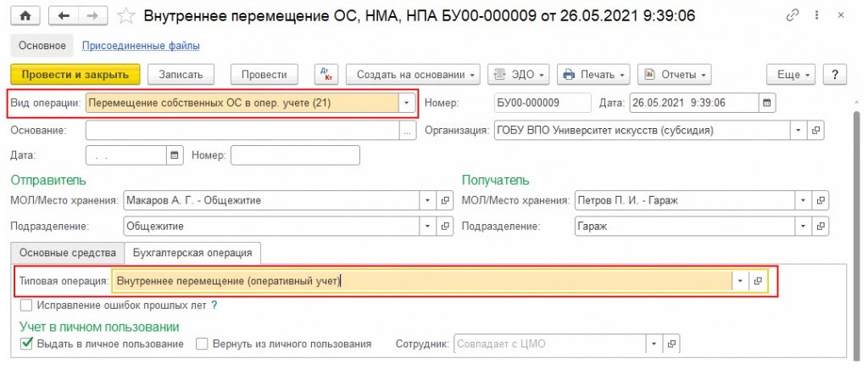Screen dimensions: 868x370
Task: Click the Записать button
Action: pyautogui.click(x=181, y=75)
